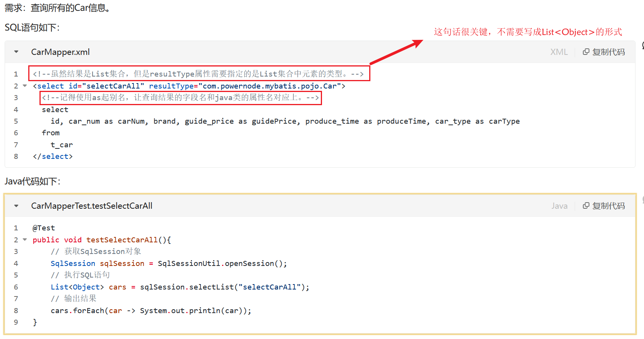The height and width of the screenshot is (339, 644).
Task: Click line number 9 in the Java block
Action: (16, 322)
